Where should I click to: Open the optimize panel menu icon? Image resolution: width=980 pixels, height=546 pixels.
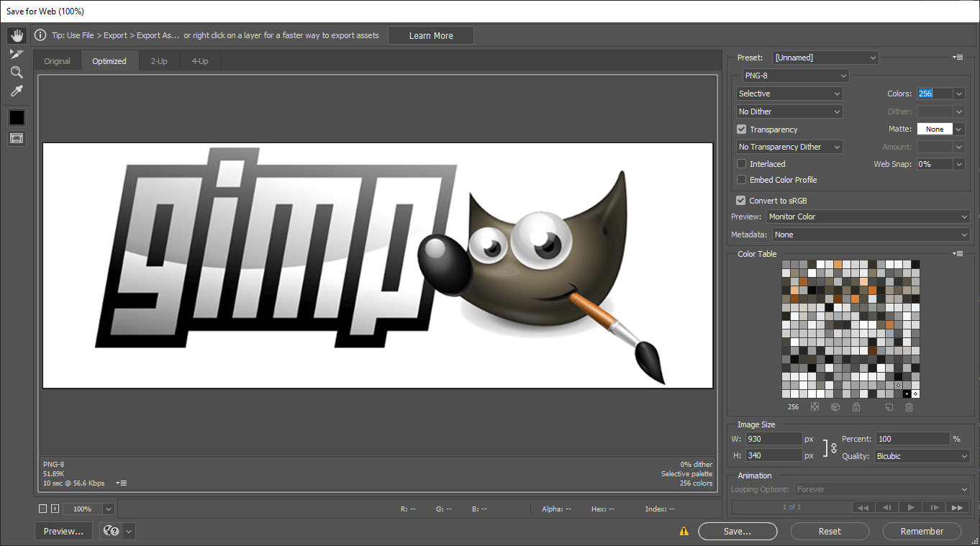(x=958, y=57)
